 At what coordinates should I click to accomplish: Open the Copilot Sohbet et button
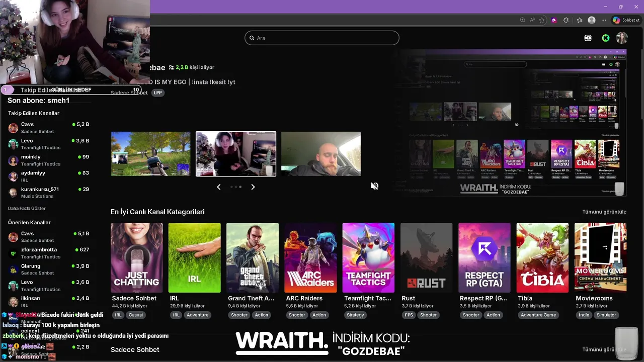coord(626,20)
